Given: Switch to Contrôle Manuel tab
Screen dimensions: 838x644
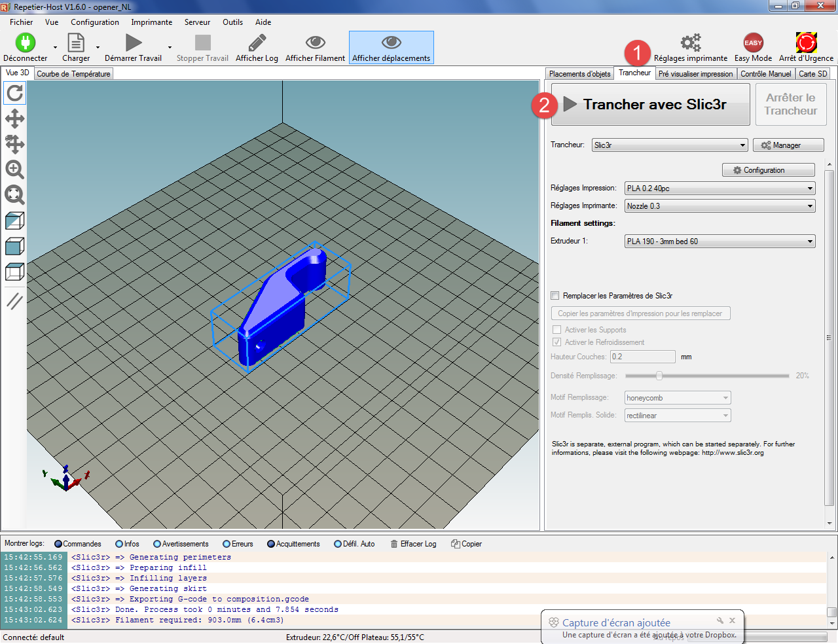Looking at the screenshot, I should coord(766,74).
